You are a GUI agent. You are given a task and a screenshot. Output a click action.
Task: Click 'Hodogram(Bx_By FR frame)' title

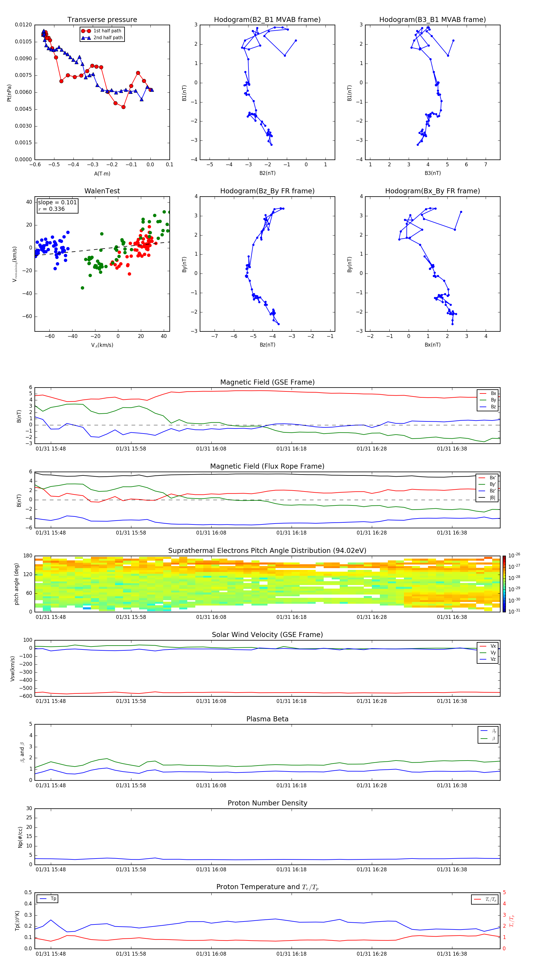(x=432, y=191)
